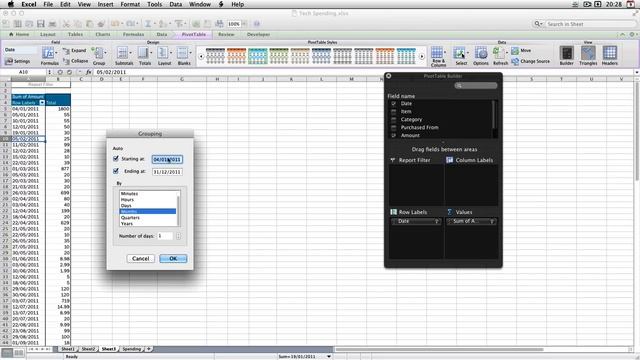The image size is (640, 360).
Task: Open the Totals dropdown arrow
Action: pos(151,53)
